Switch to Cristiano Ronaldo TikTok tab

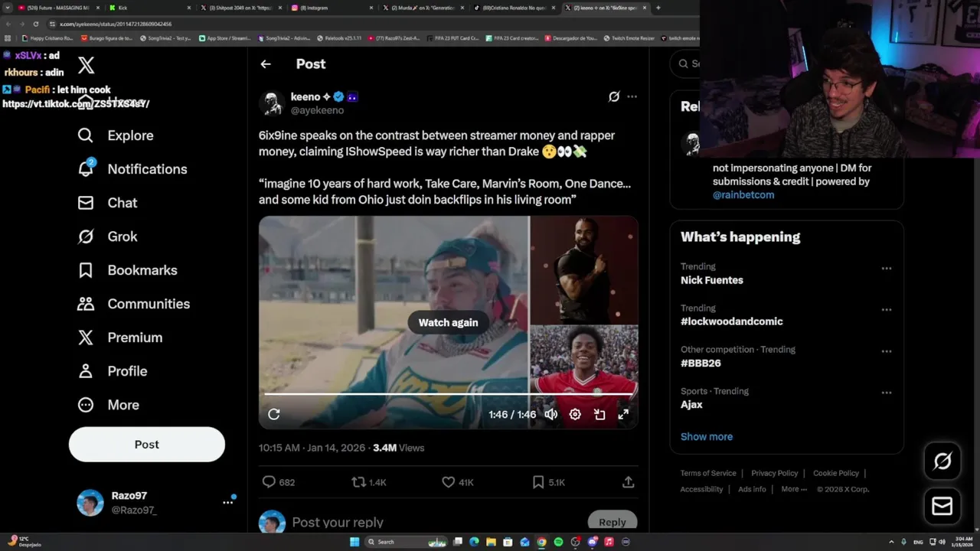tap(514, 8)
